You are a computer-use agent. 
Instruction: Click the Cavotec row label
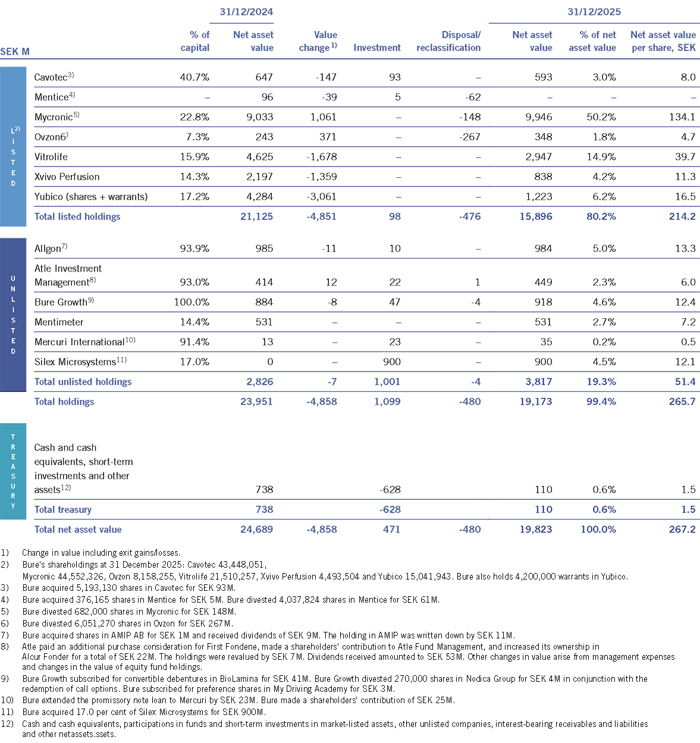[x=54, y=77]
